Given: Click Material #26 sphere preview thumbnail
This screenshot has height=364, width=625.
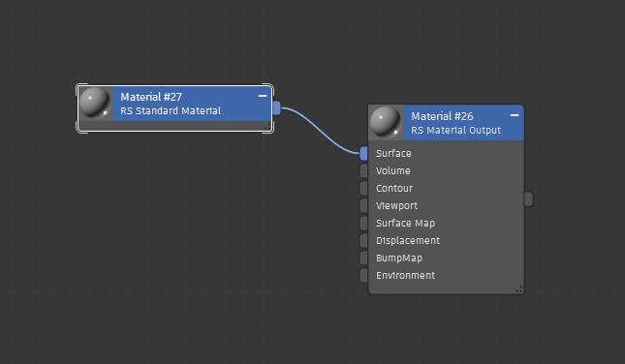Looking at the screenshot, I should point(386,123).
